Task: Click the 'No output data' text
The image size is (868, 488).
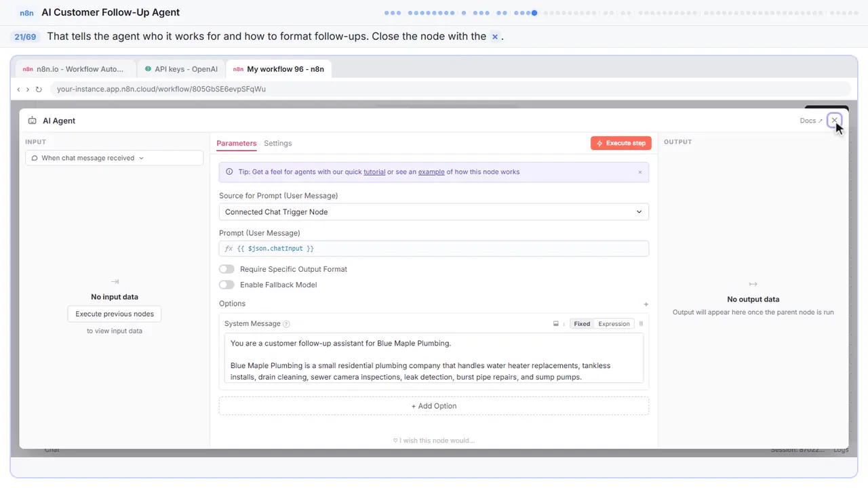Action: [753, 299]
